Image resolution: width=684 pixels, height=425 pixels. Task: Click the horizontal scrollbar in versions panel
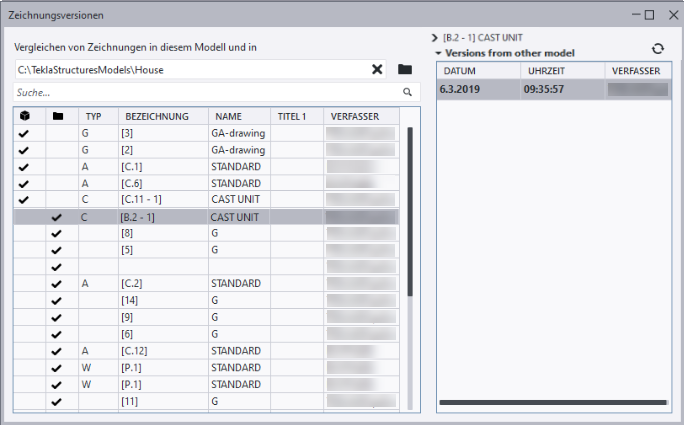point(553,402)
